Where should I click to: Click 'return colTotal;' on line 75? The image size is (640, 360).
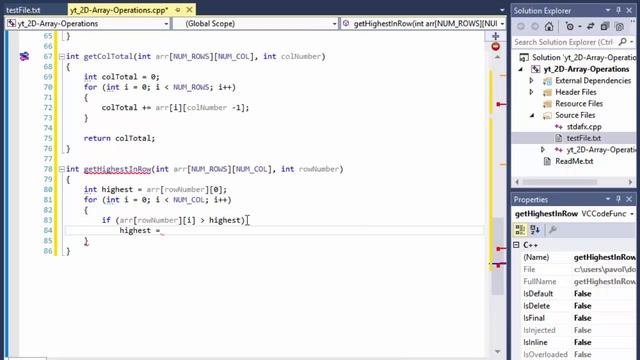[119, 138]
